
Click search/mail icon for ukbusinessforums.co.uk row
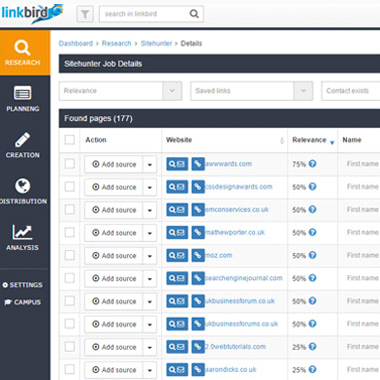[177, 324]
